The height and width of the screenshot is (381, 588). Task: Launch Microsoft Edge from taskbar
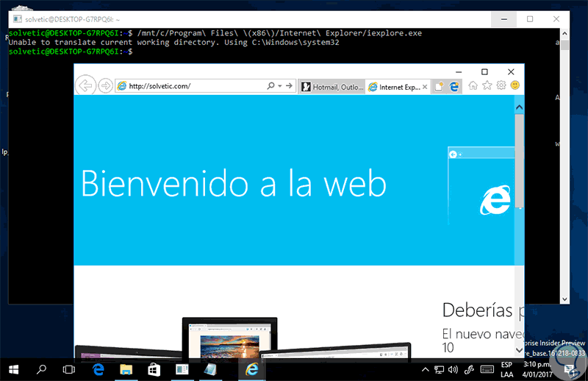click(x=98, y=370)
